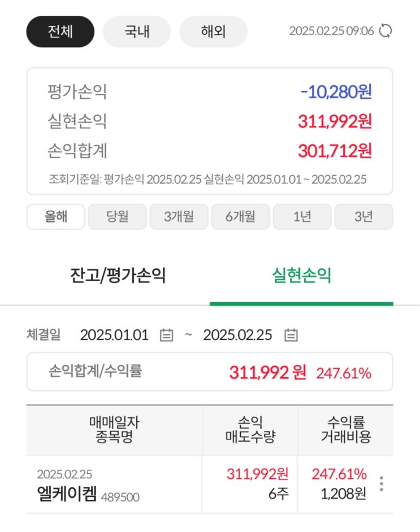The width and height of the screenshot is (420, 532).
Task: Select the 실현손익 tab
Action: pyautogui.click(x=301, y=276)
